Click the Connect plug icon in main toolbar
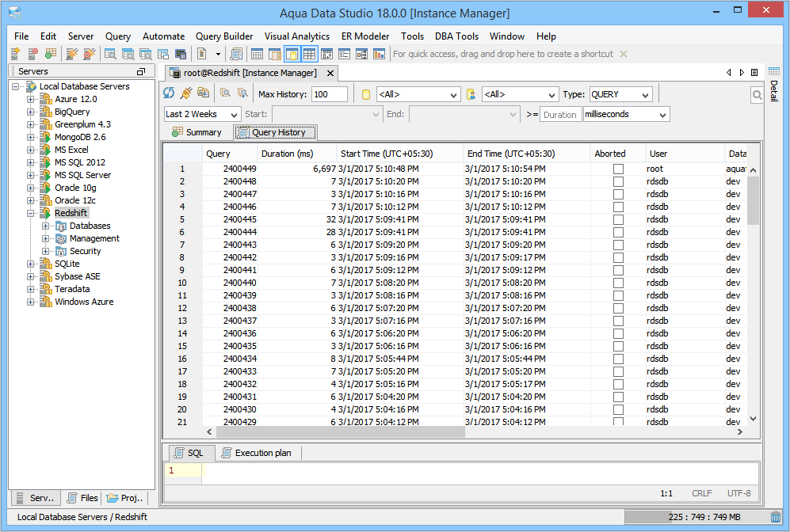 point(72,54)
